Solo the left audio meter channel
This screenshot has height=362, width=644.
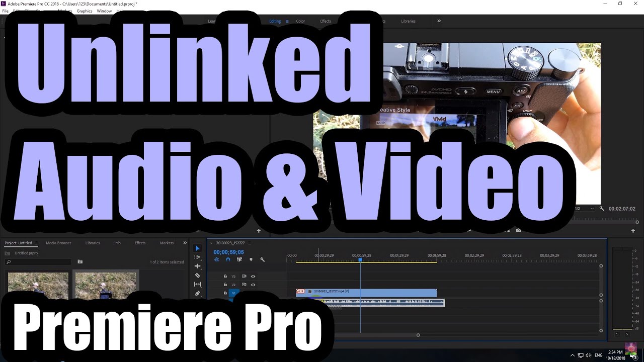coord(617,334)
